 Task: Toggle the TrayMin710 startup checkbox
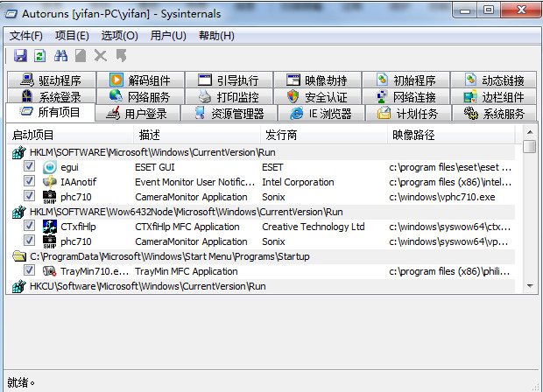(29, 270)
